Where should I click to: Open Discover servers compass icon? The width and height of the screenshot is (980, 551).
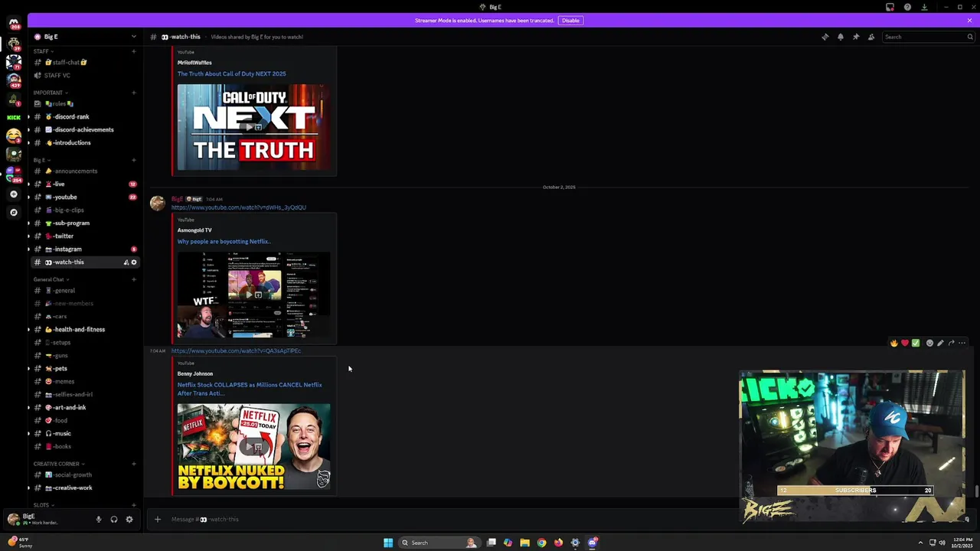(x=14, y=212)
